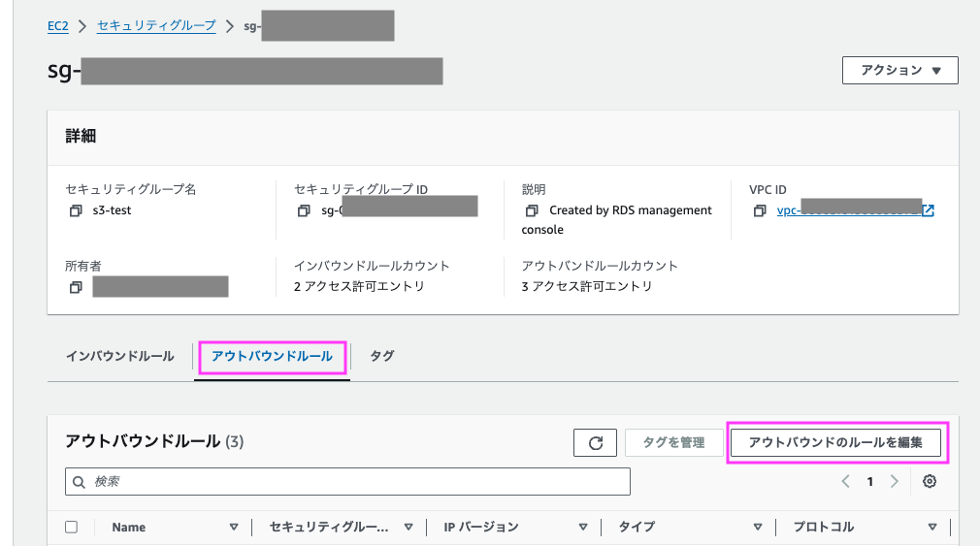Go to previous page of rules
Image resolution: width=980 pixels, height=546 pixels.
pyautogui.click(x=846, y=481)
